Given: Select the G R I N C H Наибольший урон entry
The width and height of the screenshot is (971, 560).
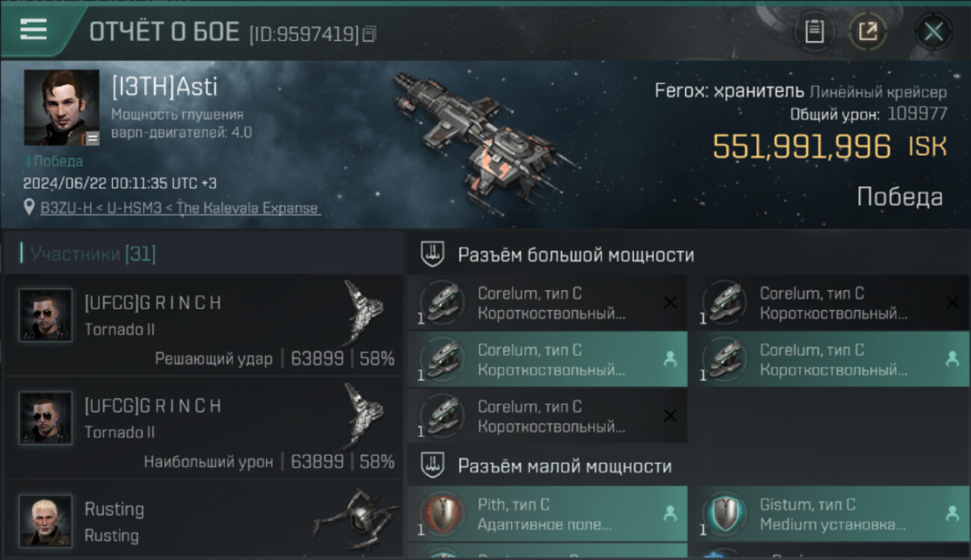Looking at the screenshot, I should coord(203,428).
